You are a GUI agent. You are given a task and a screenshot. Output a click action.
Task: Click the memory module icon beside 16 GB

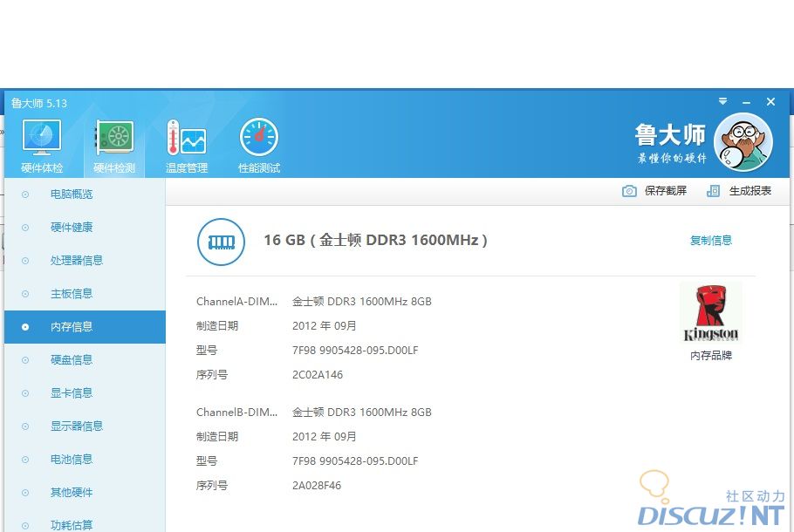point(222,242)
